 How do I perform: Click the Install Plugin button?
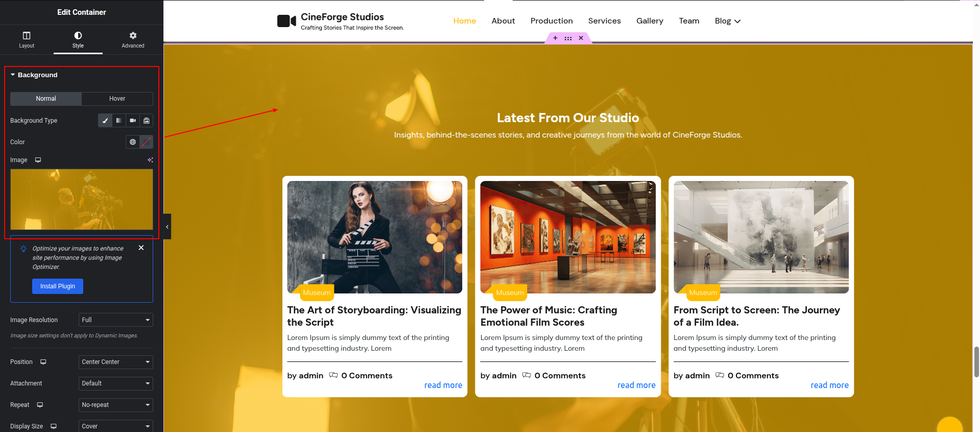pyautogui.click(x=58, y=286)
